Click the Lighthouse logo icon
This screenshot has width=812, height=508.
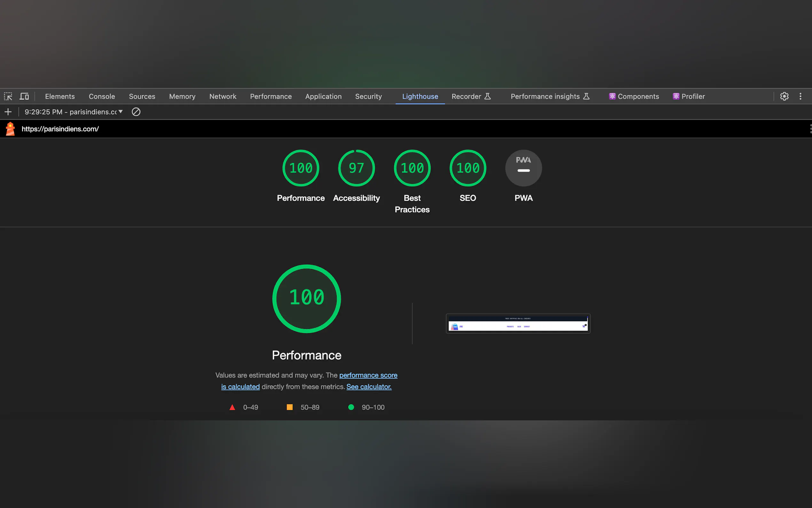11,129
